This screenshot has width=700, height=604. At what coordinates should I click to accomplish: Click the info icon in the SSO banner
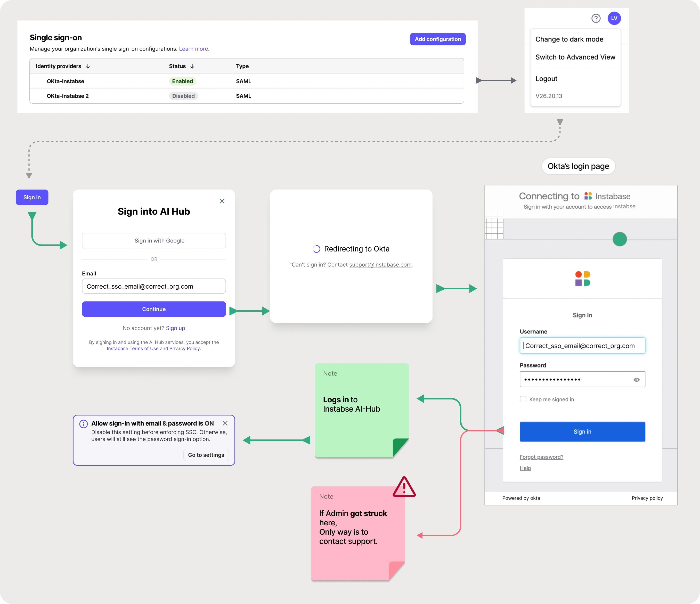tap(84, 424)
